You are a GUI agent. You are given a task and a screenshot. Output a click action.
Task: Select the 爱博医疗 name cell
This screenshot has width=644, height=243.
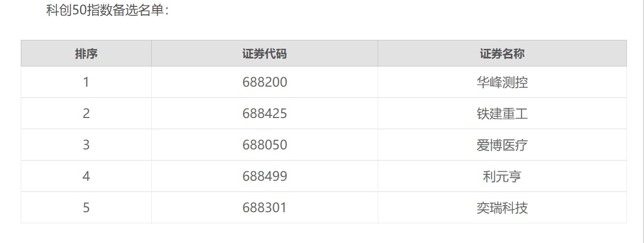click(x=502, y=145)
